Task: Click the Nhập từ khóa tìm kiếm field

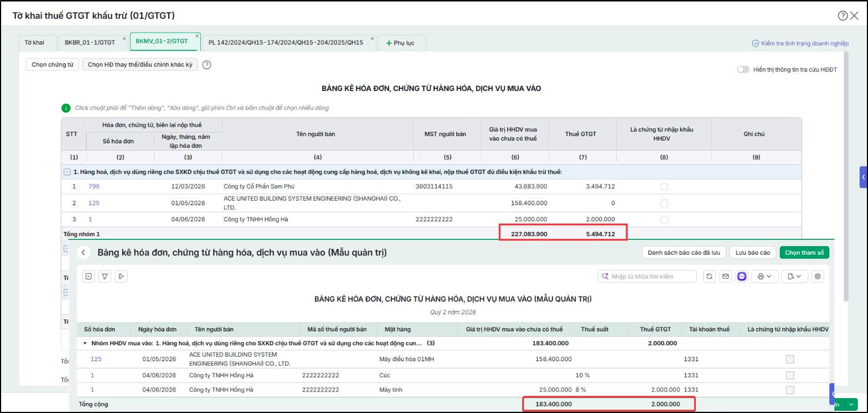Action: pos(647,276)
